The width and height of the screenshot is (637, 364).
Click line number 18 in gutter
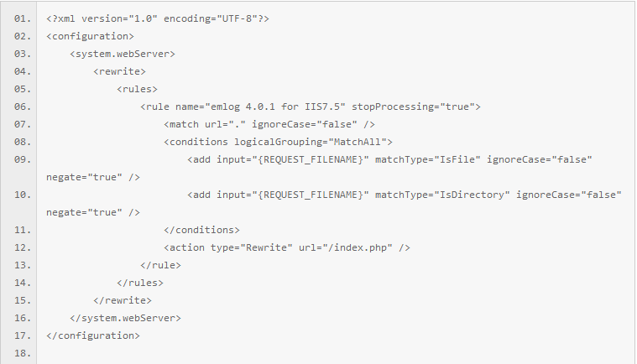(x=23, y=353)
